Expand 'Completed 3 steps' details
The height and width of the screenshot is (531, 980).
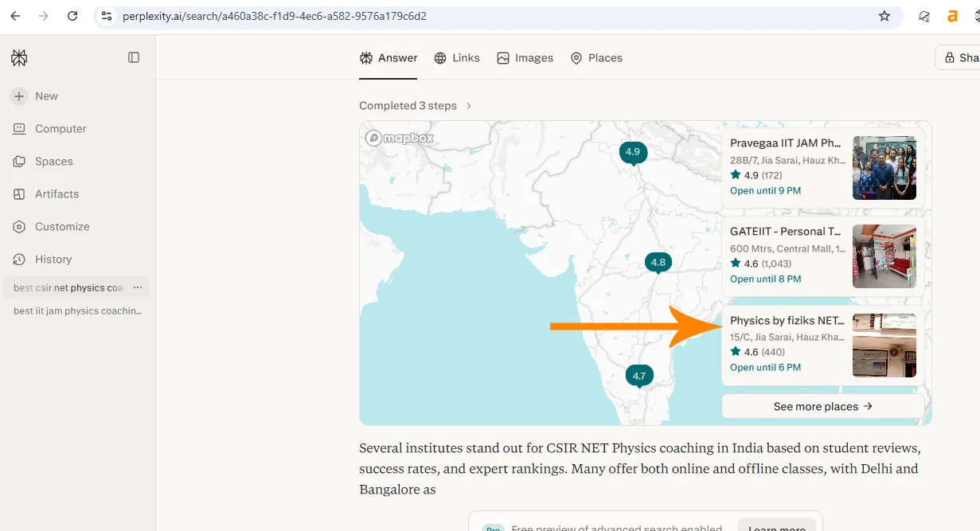416,106
